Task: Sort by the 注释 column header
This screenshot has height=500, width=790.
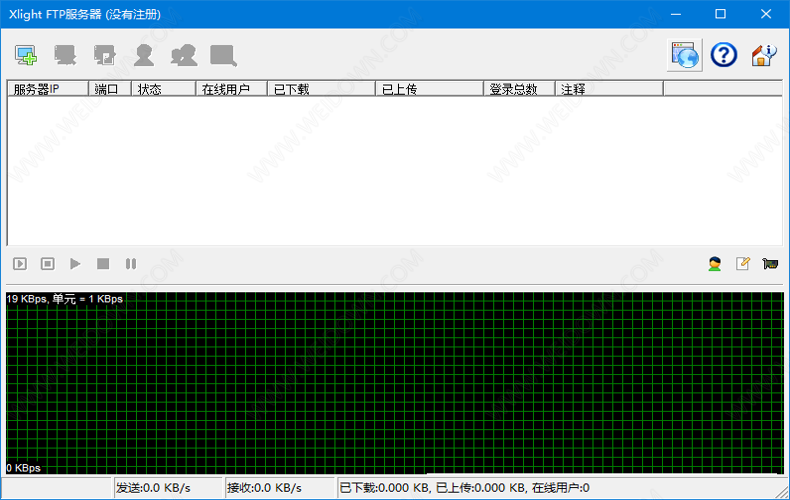Action: [x=609, y=89]
